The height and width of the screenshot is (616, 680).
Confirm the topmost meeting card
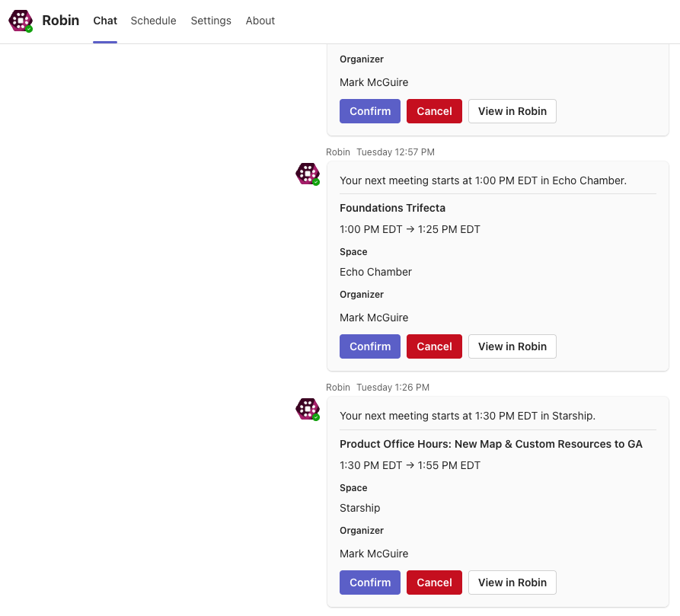(370, 111)
